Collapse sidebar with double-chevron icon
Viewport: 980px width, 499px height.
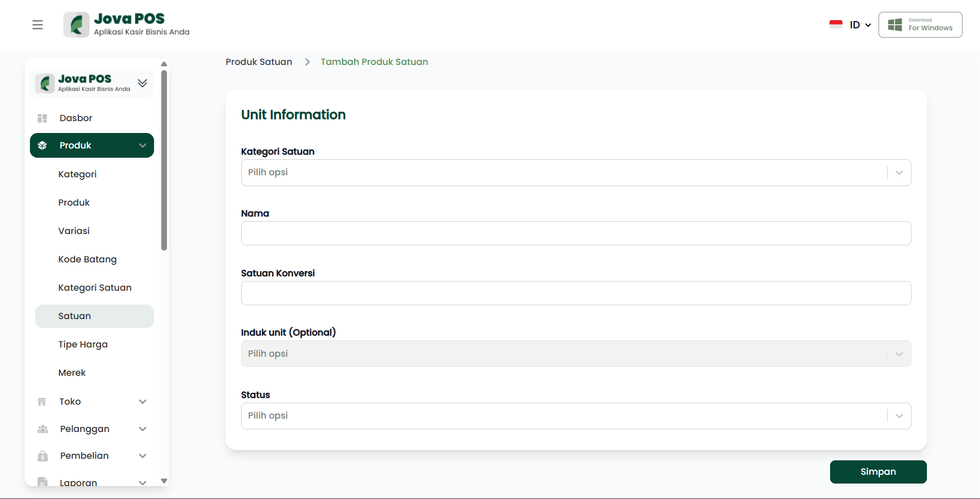[143, 83]
